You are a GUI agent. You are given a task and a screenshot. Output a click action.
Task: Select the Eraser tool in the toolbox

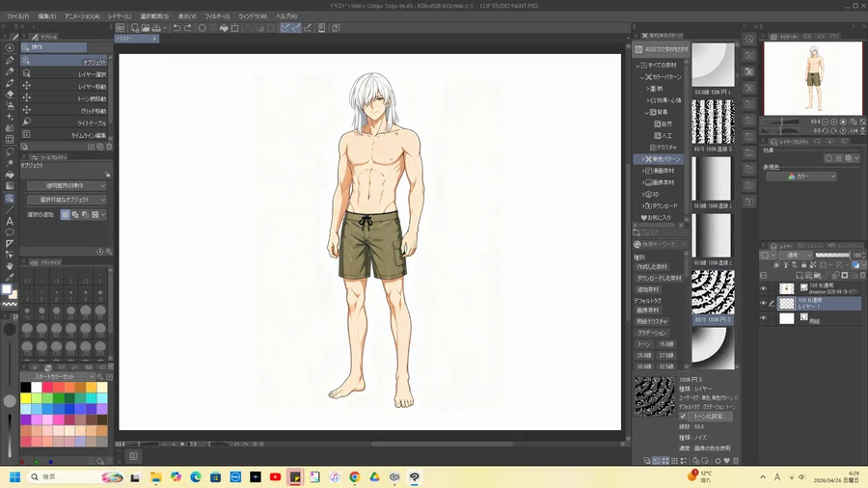point(10,95)
